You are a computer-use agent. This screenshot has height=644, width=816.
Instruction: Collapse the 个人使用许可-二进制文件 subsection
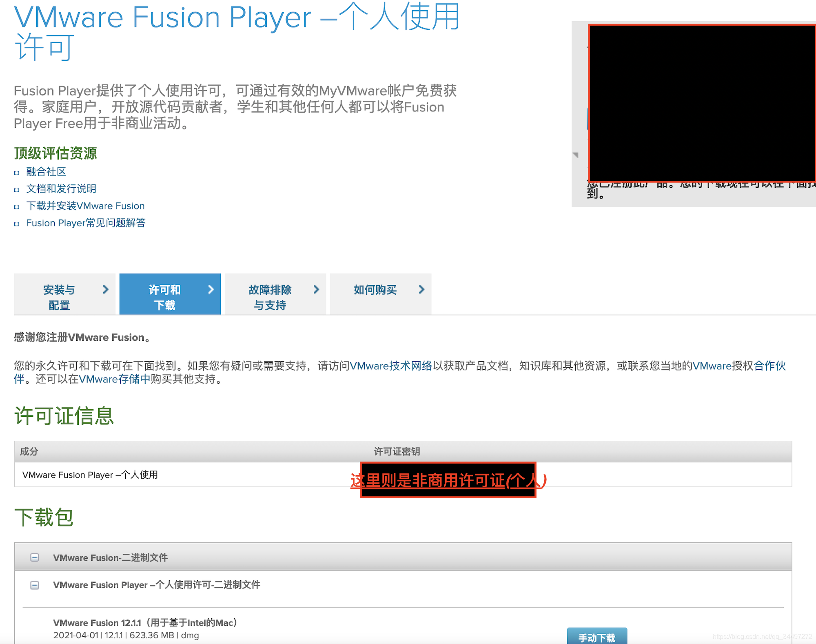pos(35,585)
